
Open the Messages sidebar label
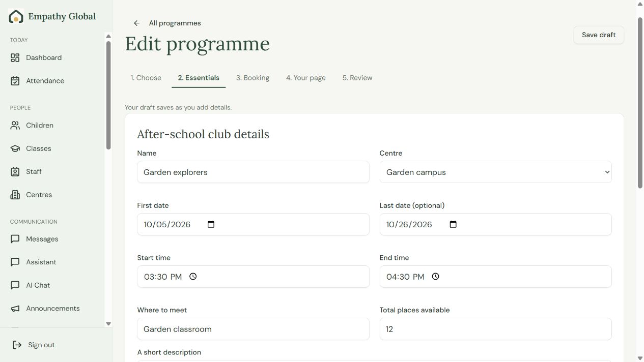[x=42, y=239]
